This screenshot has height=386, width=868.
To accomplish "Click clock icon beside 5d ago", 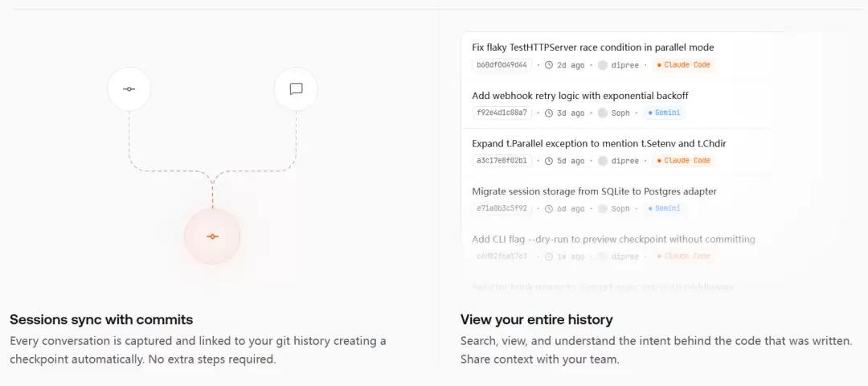I will (x=549, y=161).
